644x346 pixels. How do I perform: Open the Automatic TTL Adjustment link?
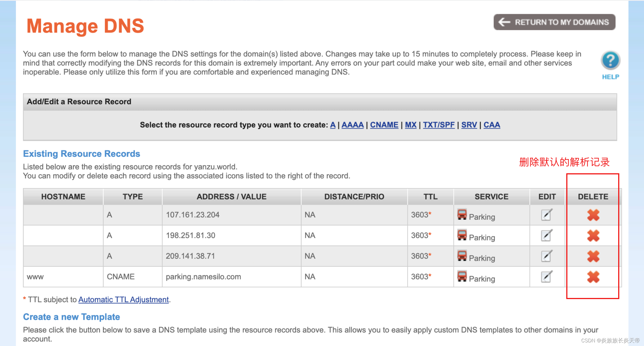(x=124, y=300)
